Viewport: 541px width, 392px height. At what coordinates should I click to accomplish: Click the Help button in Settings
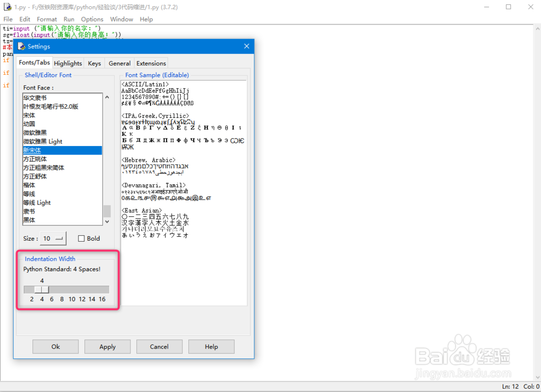click(211, 347)
